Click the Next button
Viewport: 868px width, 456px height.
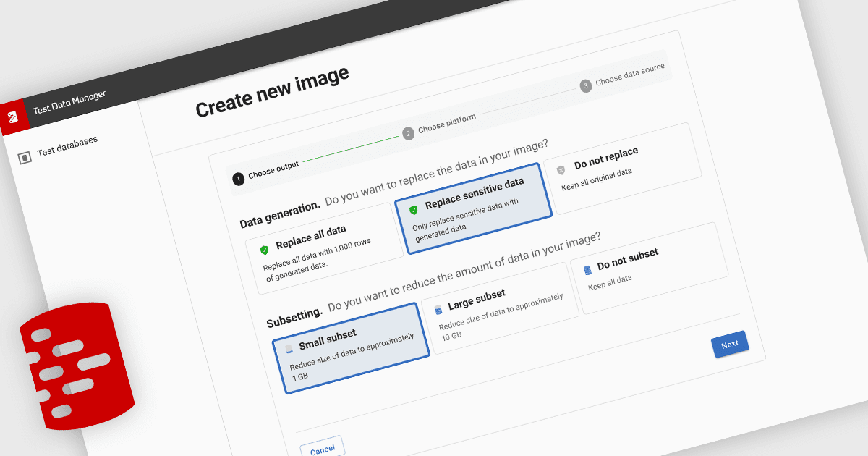(730, 345)
